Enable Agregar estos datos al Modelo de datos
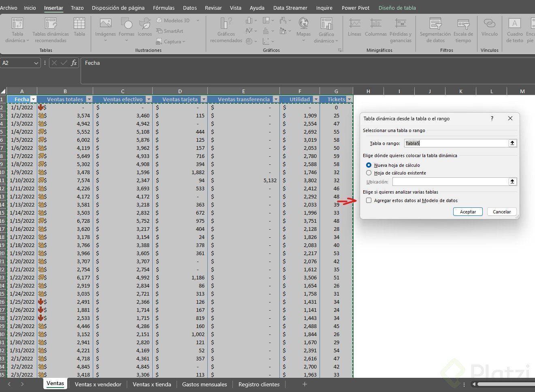The width and height of the screenshot is (535, 392). [x=369, y=200]
